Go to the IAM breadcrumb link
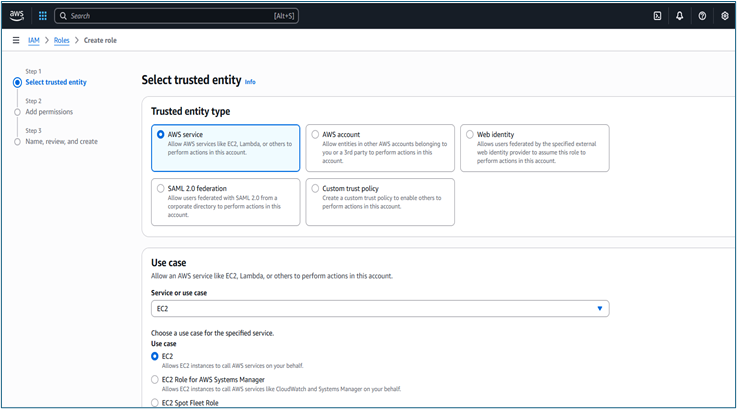Image resolution: width=737 pixels, height=409 pixels. tap(34, 40)
